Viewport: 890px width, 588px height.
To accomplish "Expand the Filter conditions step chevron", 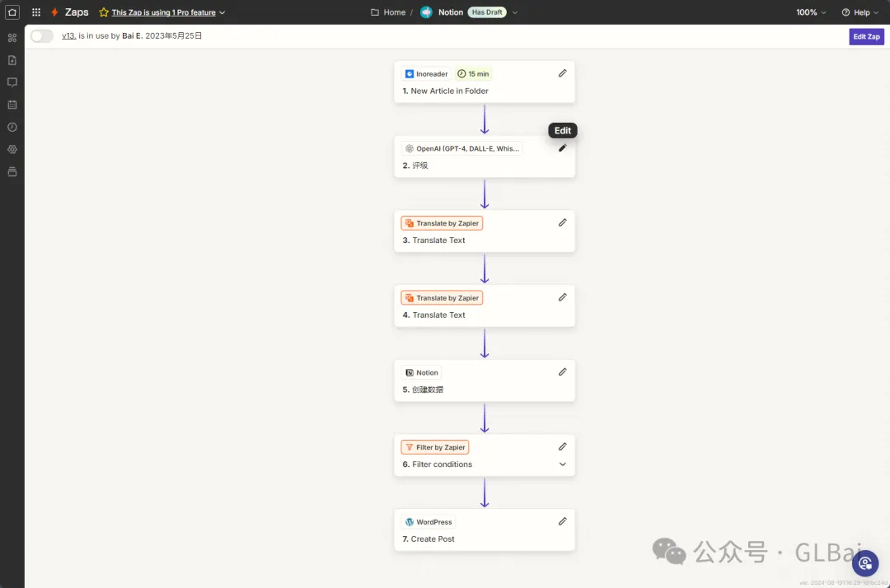I will coord(563,464).
